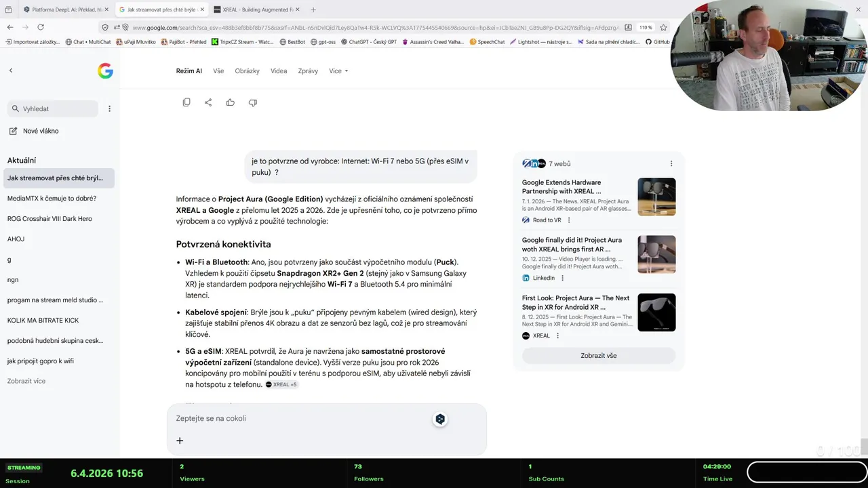Click the Zobrazit vše button
This screenshot has width=868, height=488.
(x=599, y=355)
